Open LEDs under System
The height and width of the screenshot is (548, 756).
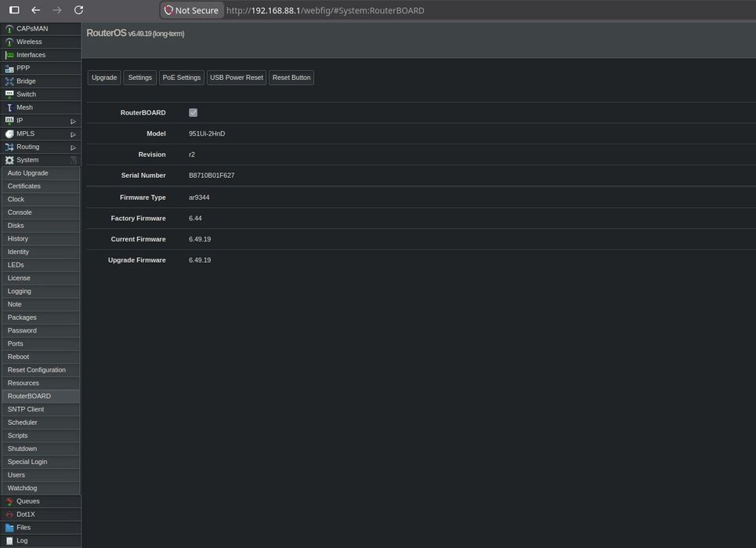click(41, 265)
